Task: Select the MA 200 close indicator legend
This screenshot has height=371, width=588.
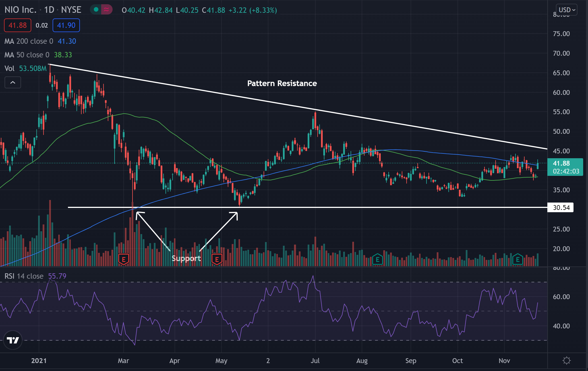Action: [29, 41]
